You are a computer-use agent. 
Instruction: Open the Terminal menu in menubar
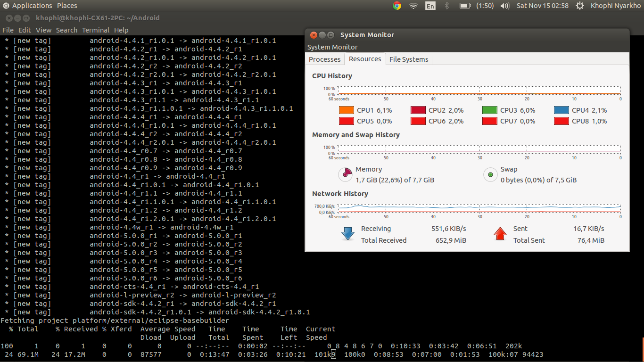tap(95, 30)
